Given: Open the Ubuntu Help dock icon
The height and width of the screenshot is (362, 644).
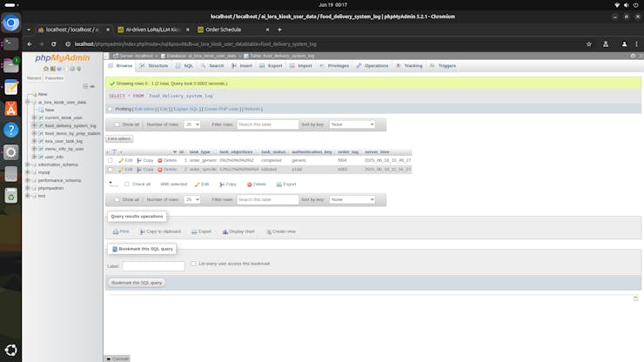Looking at the screenshot, I should pyautogui.click(x=11, y=131).
